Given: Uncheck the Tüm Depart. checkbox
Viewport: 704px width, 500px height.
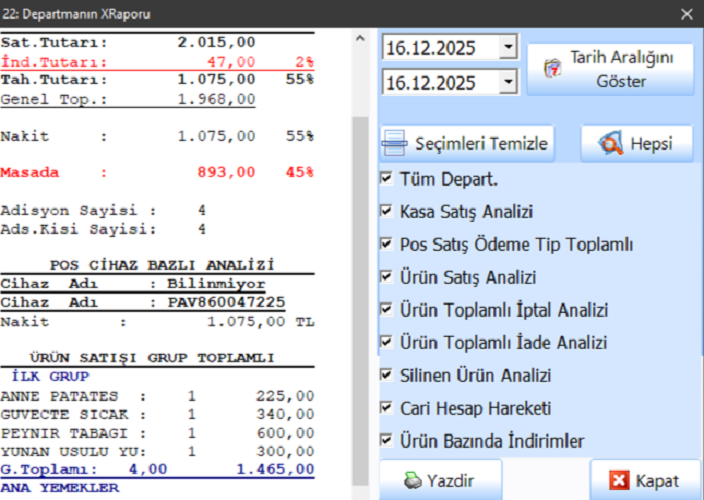Looking at the screenshot, I should [386, 180].
